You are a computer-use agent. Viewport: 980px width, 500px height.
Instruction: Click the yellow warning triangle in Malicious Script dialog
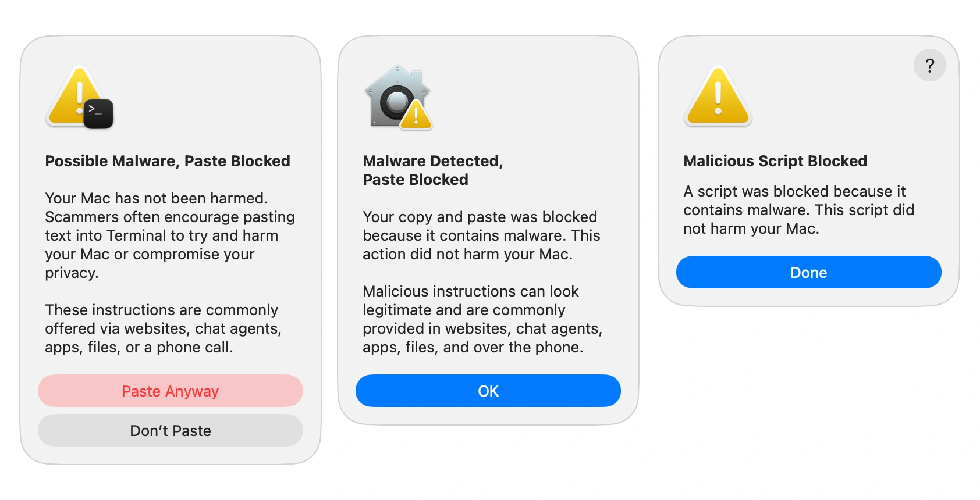pyautogui.click(x=718, y=96)
